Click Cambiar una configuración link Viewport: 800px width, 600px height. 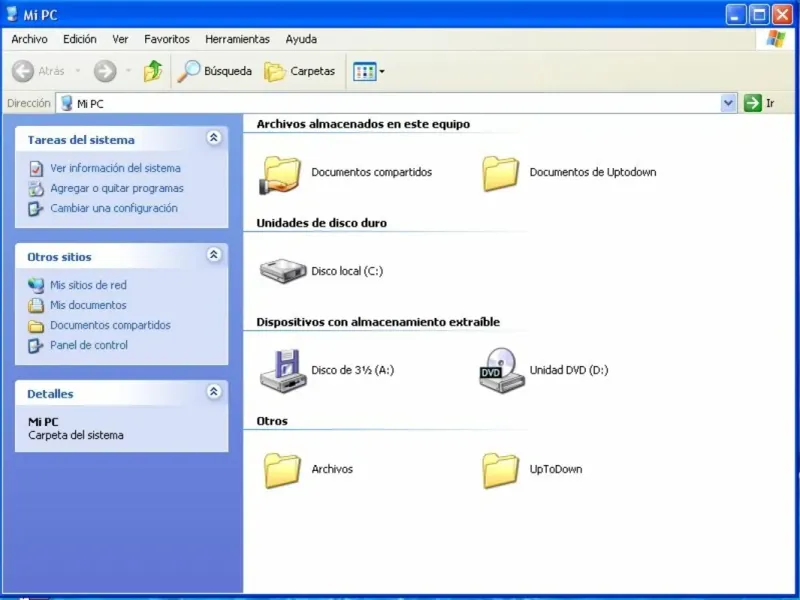coord(114,208)
